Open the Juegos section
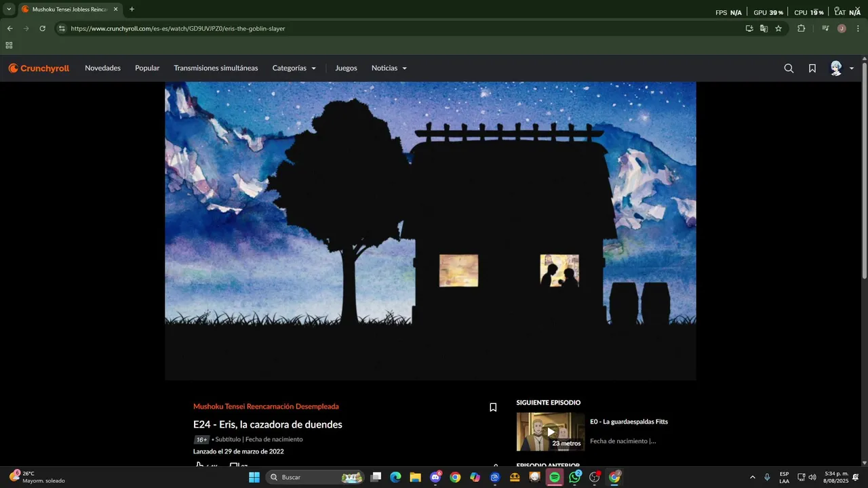 coord(346,68)
